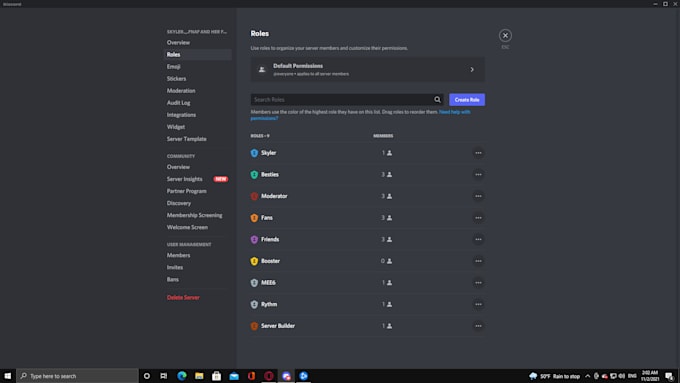Click the MEE6 role shield icon
This screenshot has height=383, width=680.
(254, 283)
